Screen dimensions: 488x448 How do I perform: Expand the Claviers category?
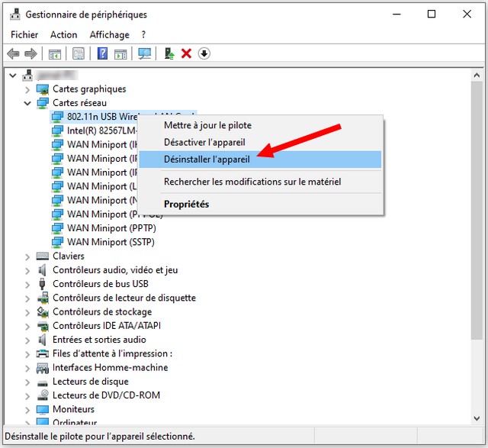click(27, 256)
